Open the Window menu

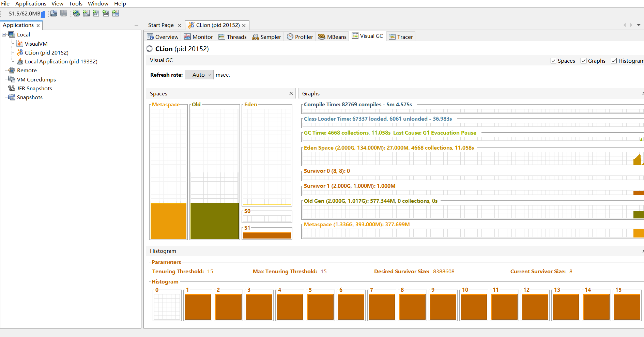98,3
